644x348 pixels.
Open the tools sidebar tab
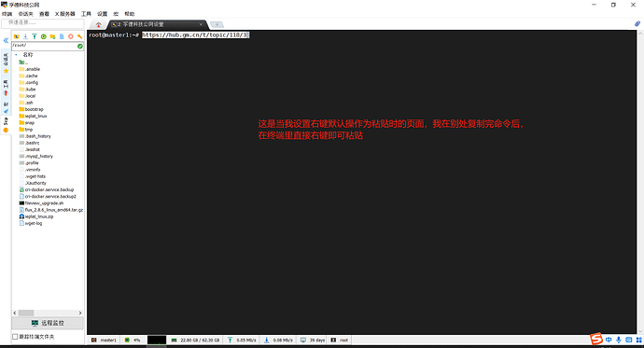(6, 88)
